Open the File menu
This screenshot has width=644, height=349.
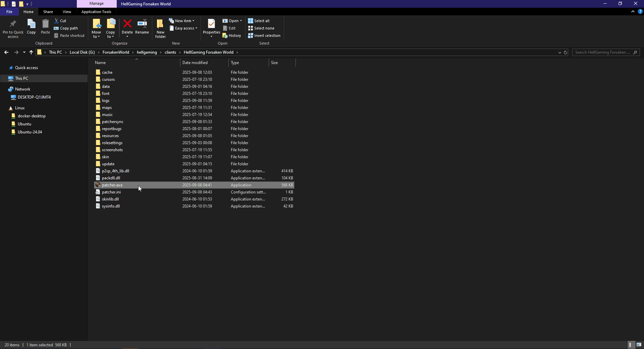9,12
